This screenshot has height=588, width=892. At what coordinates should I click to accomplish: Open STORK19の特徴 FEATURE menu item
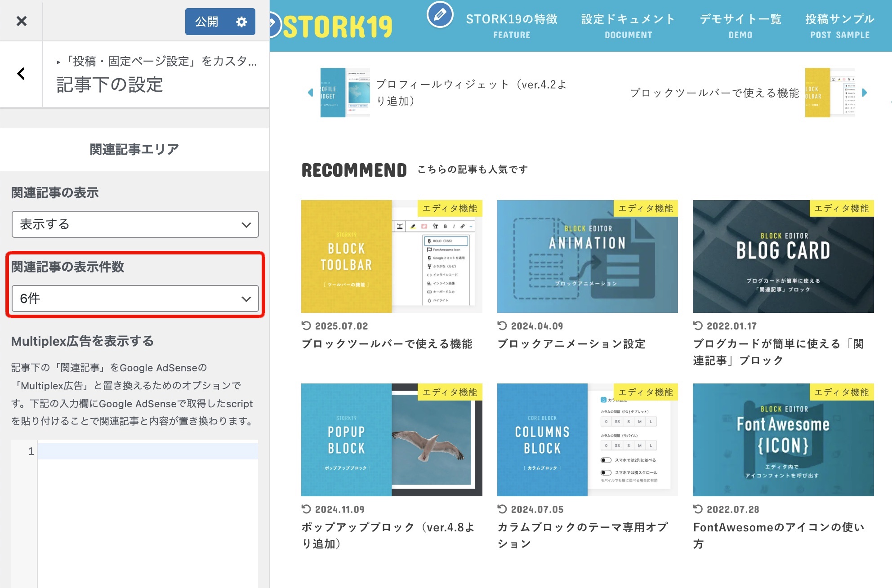click(512, 26)
